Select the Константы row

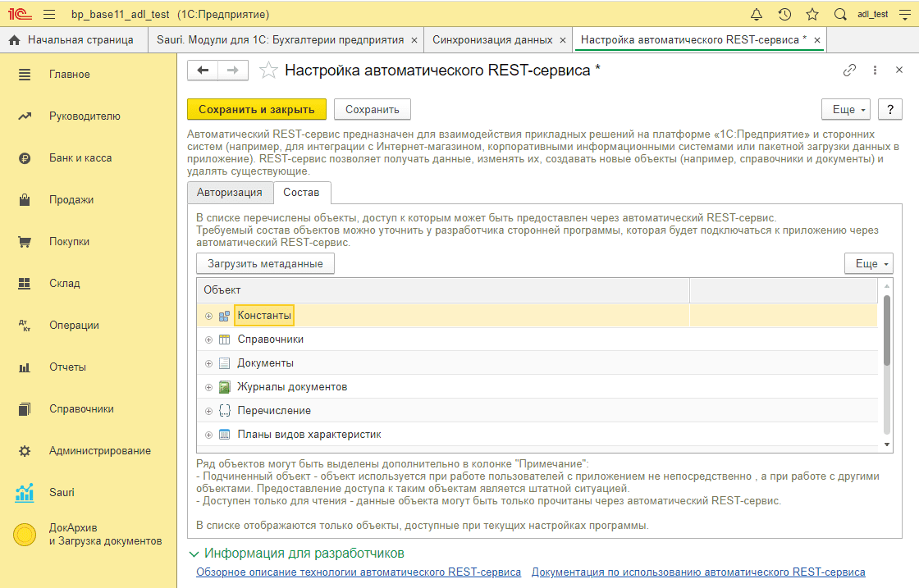tap(537, 316)
